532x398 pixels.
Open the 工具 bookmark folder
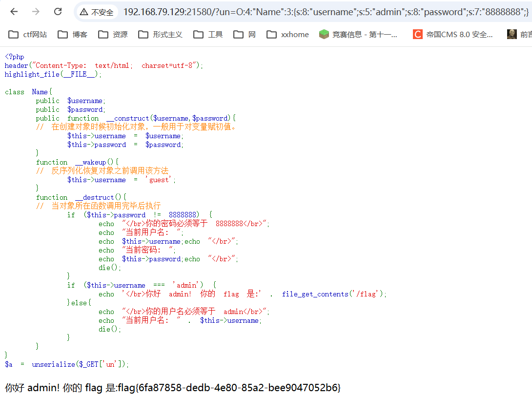point(208,34)
